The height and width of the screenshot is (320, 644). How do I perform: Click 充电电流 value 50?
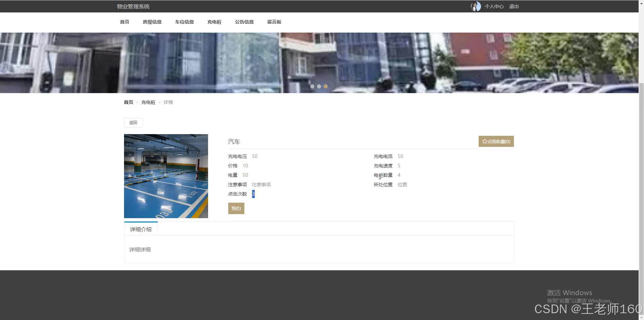pyautogui.click(x=400, y=156)
